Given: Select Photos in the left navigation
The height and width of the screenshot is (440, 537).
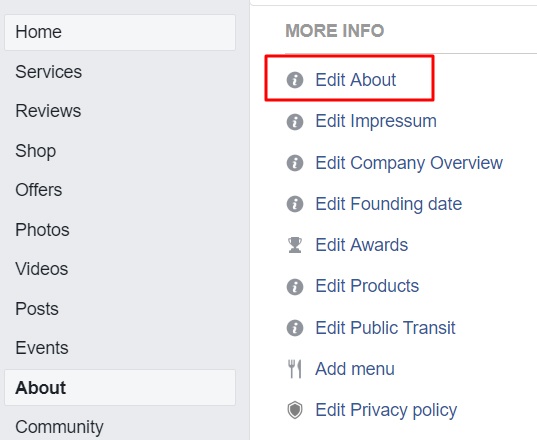Looking at the screenshot, I should pos(42,229).
